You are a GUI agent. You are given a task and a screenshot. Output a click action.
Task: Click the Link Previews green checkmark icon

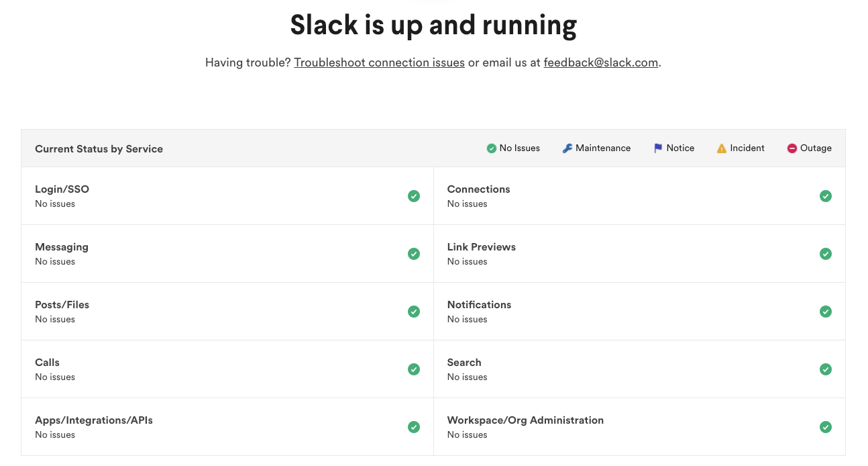(x=826, y=254)
